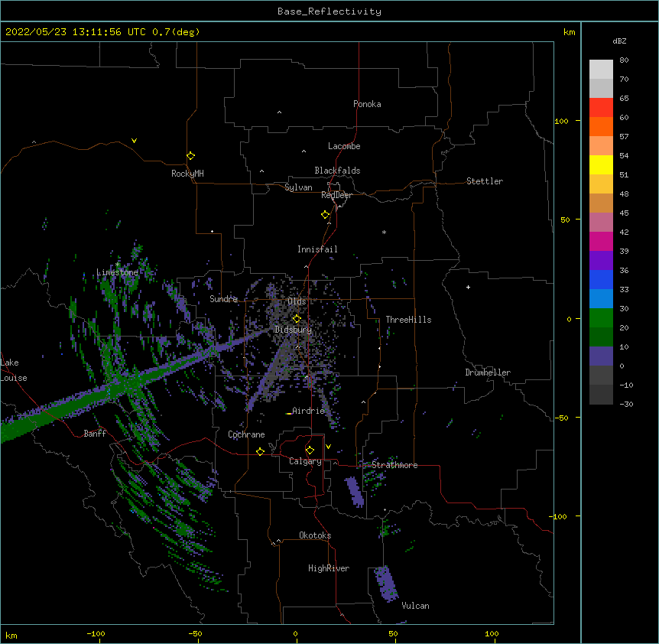This screenshot has height=644, width=659.
Task: Click the RedDeer city label
Action: [x=336, y=195]
